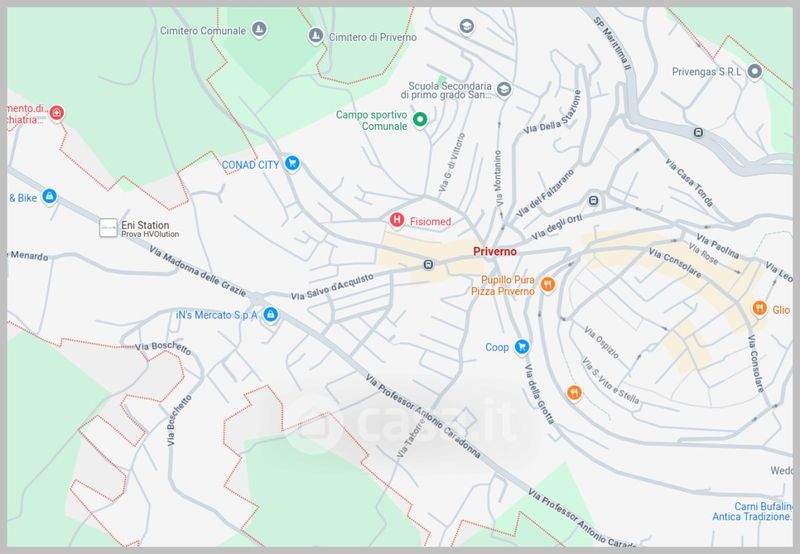800x554 pixels.
Task: Open the unlabeled restaurant icon beside Via della Grotta
Action: point(573,393)
